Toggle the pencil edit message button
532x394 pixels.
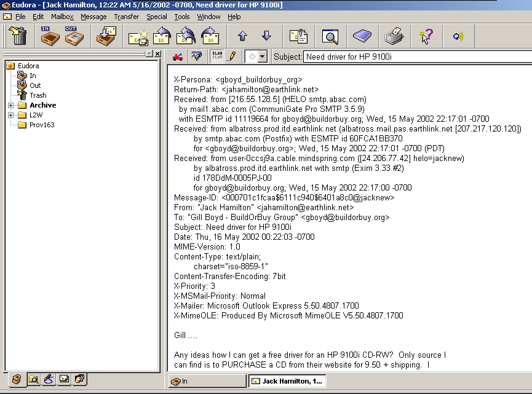click(x=232, y=56)
